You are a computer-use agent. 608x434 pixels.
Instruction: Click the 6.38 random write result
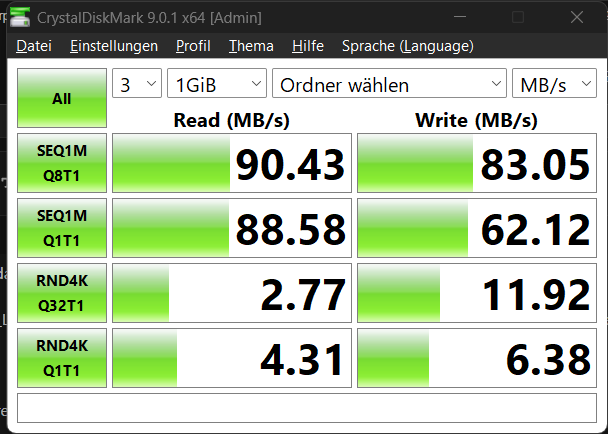click(477, 358)
